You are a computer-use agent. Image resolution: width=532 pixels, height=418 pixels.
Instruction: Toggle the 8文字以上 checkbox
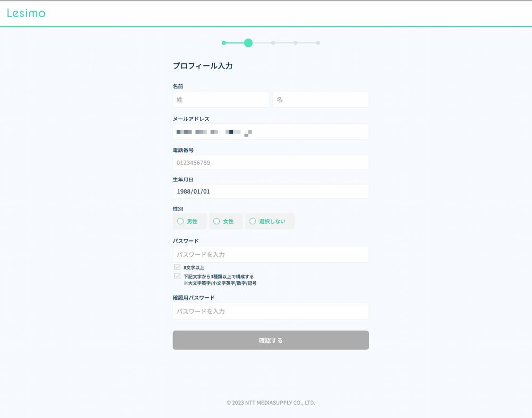(177, 267)
